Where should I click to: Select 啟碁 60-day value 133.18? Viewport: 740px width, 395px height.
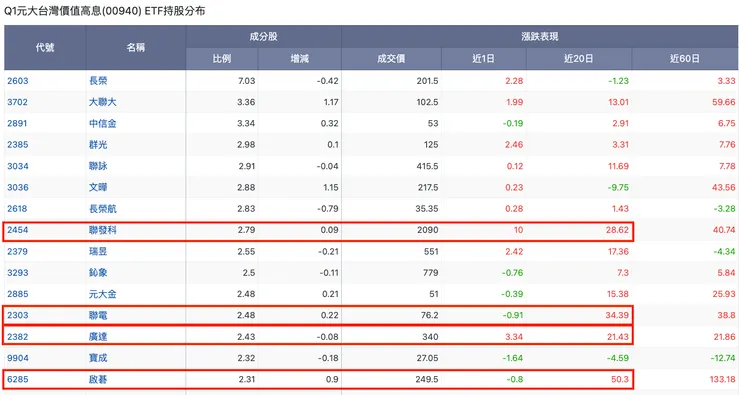tap(722, 379)
